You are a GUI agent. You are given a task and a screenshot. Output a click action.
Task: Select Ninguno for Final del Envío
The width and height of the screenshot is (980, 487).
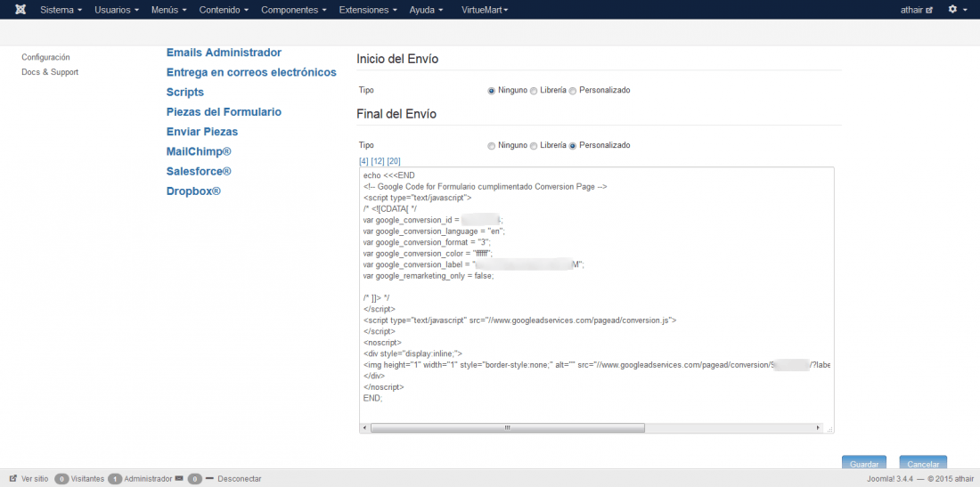491,145
